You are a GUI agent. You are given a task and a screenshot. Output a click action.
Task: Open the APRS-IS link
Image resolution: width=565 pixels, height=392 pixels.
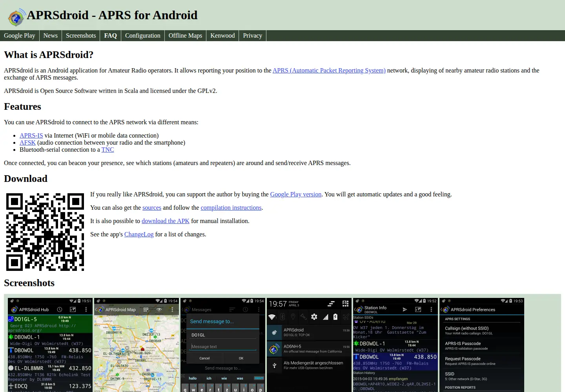coord(31,136)
